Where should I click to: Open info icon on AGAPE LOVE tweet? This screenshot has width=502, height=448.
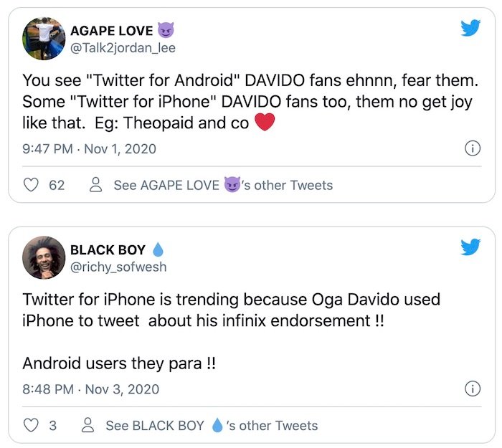pyautogui.click(x=473, y=148)
